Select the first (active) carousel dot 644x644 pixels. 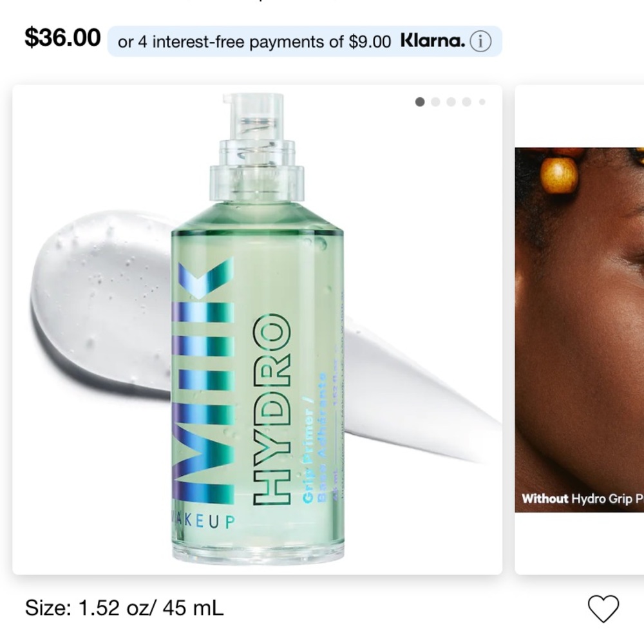[x=420, y=102]
